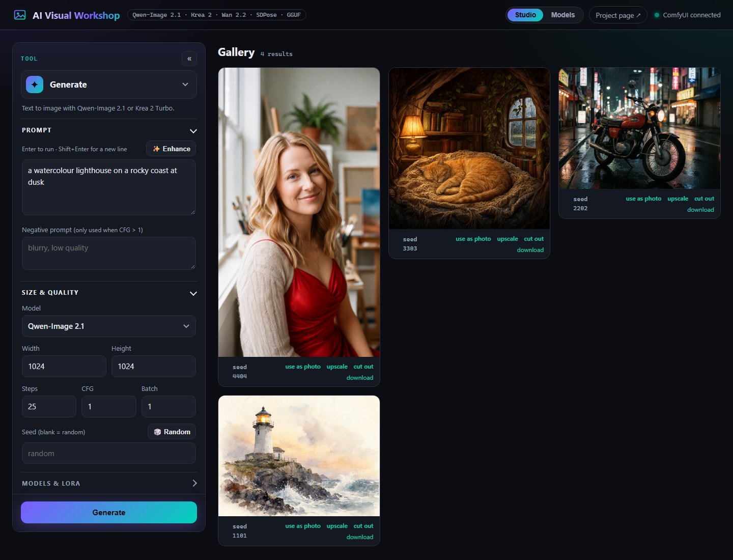The image size is (733, 560).
Task: Click the Generate tool sparkle icon
Action: click(x=35, y=85)
